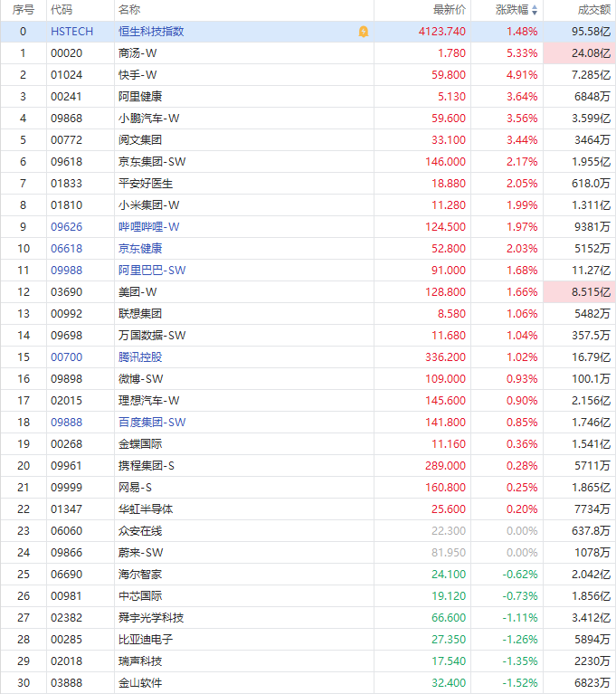
Task: Select 瑞声科技 row name
Action: click(x=140, y=661)
